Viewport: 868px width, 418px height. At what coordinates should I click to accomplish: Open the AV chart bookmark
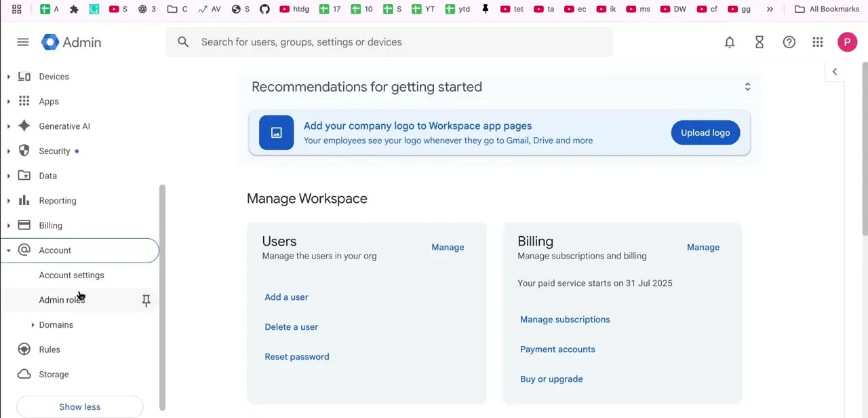[x=209, y=9]
